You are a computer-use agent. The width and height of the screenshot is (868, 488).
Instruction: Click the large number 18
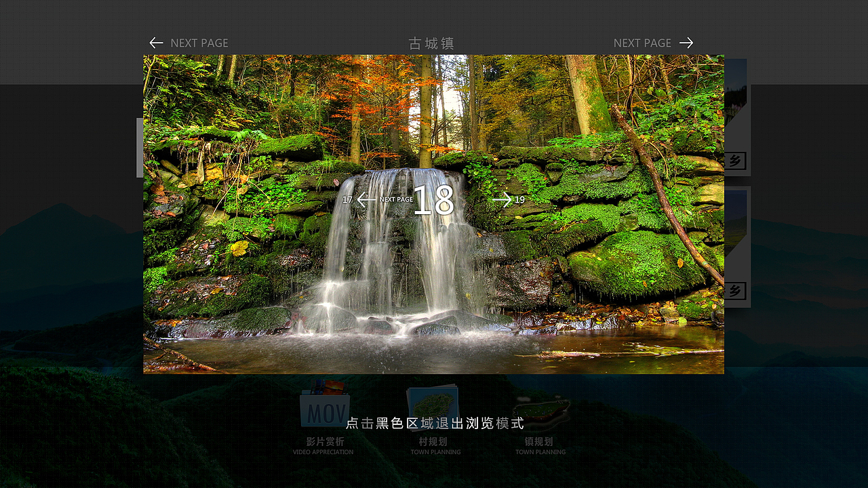433,201
